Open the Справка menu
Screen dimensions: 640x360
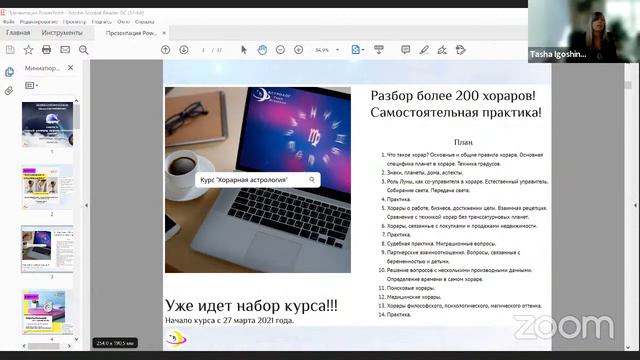coord(144,22)
